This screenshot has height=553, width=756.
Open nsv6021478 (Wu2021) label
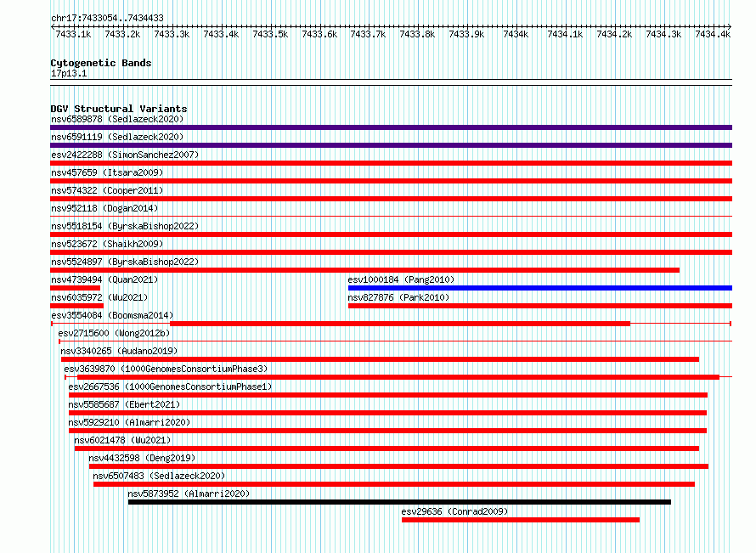tap(122, 440)
